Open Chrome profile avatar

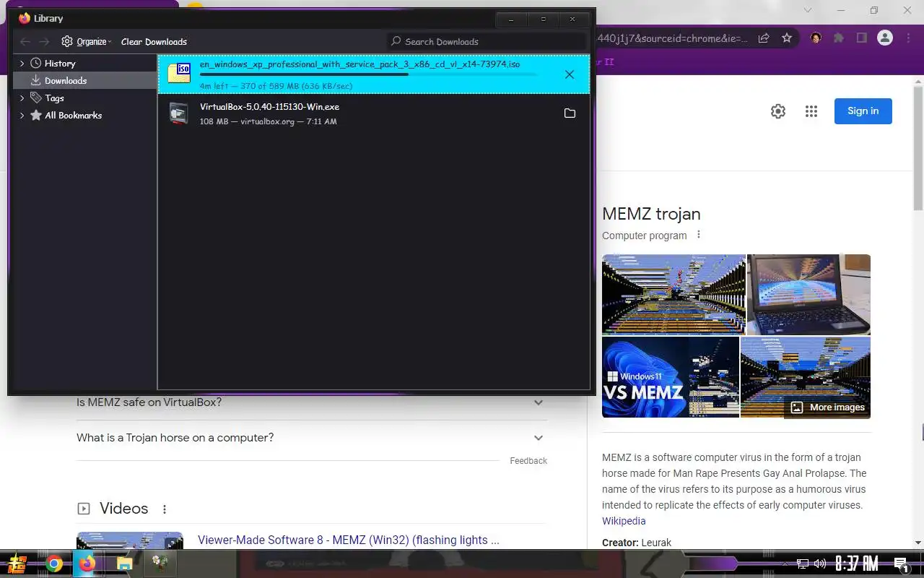(885, 38)
